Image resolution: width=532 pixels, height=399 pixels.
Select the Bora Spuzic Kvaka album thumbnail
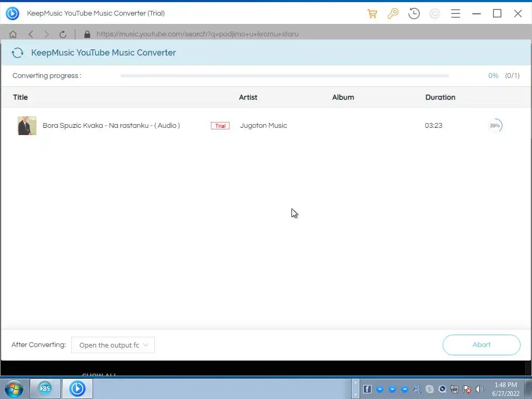(x=27, y=126)
